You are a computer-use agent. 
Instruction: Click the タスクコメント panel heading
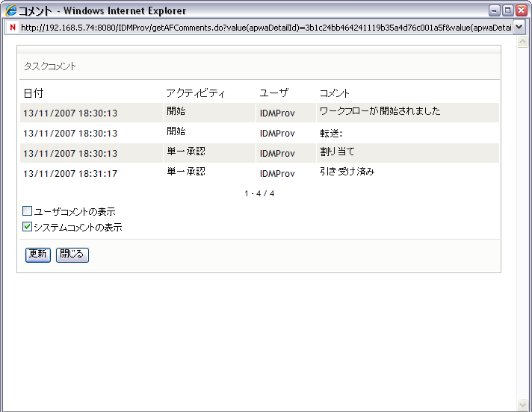click(x=50, y=66)
